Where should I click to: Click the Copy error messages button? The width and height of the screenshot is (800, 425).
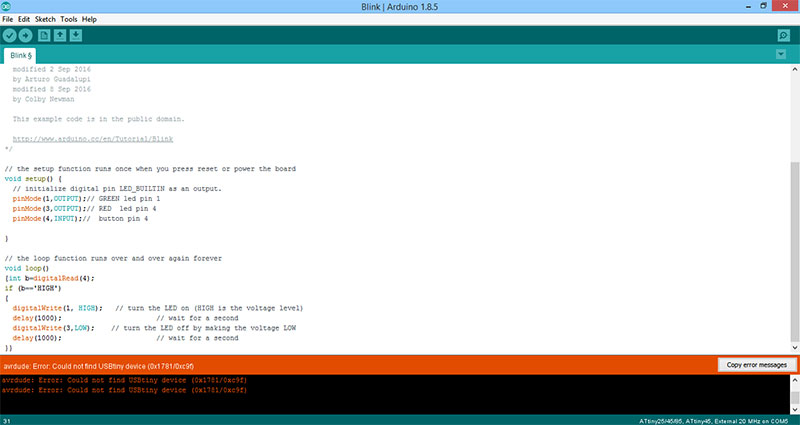[x=757, y=365]
